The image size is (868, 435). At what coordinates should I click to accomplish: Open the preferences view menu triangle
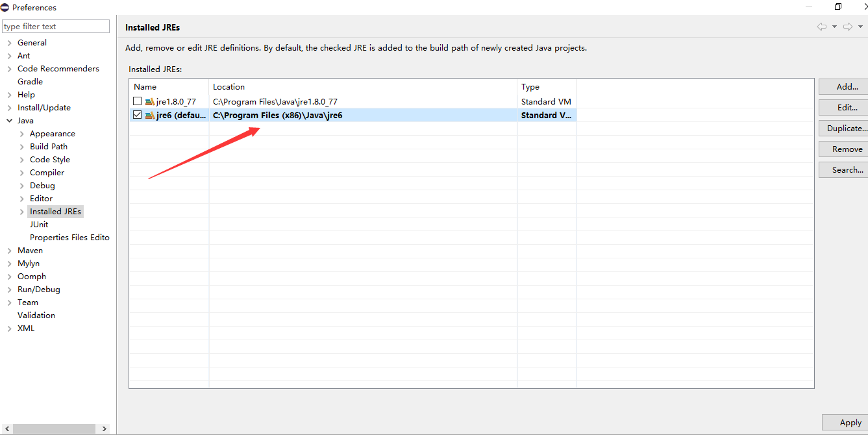pyautogui.click(x=861, y=27)
